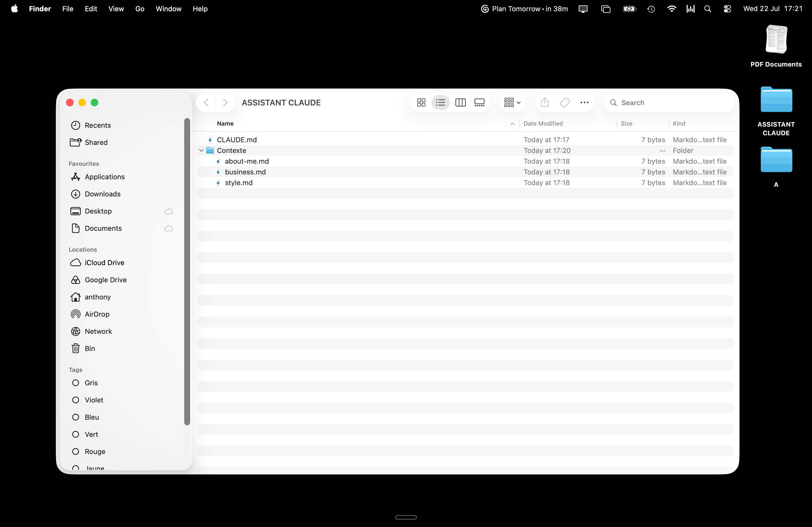Image resolution: width=812 pixels, height=527 pixels.
Task: Click the Plan Tomorrow menu bar item
Action: 524,9
